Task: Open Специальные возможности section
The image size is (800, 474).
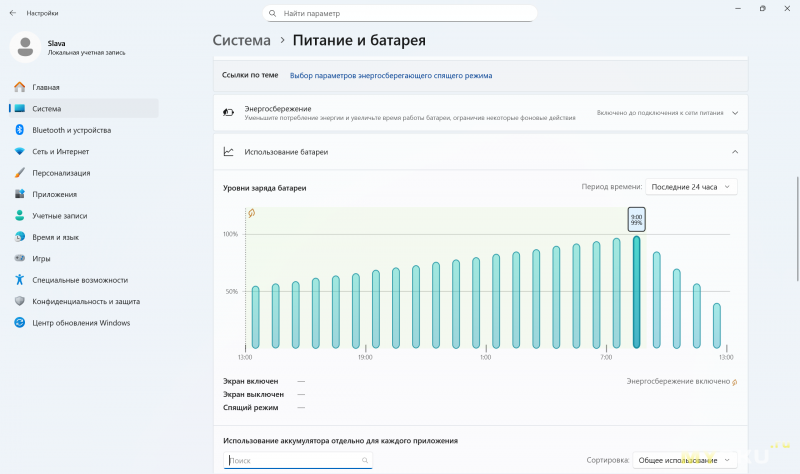Action: click(79, 280)
